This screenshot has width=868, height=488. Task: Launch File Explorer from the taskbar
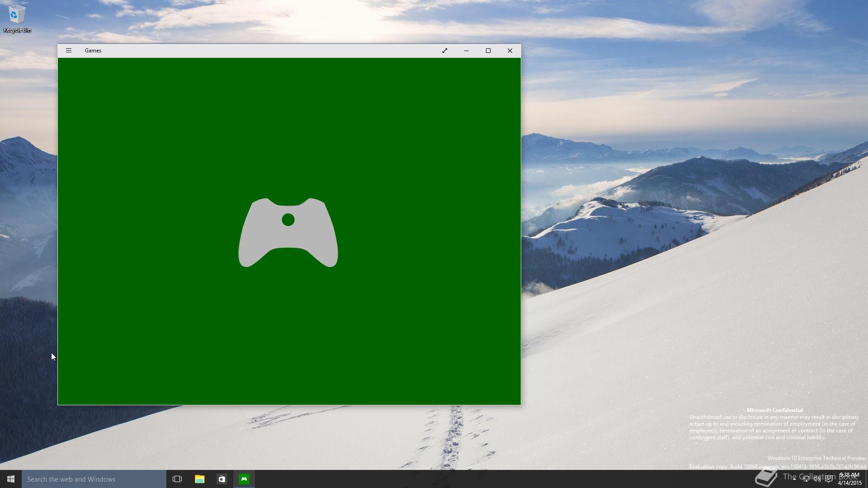199,479
